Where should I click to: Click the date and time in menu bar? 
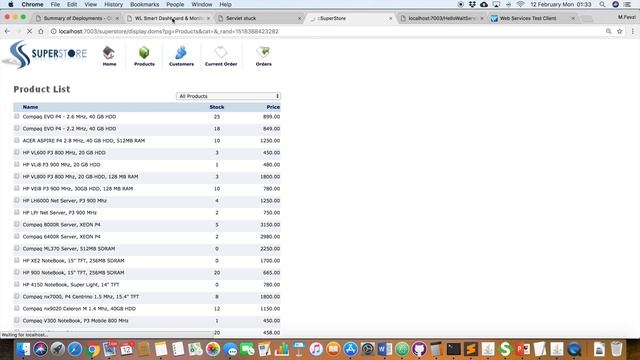pyautogui.click(x=561, y=4)
